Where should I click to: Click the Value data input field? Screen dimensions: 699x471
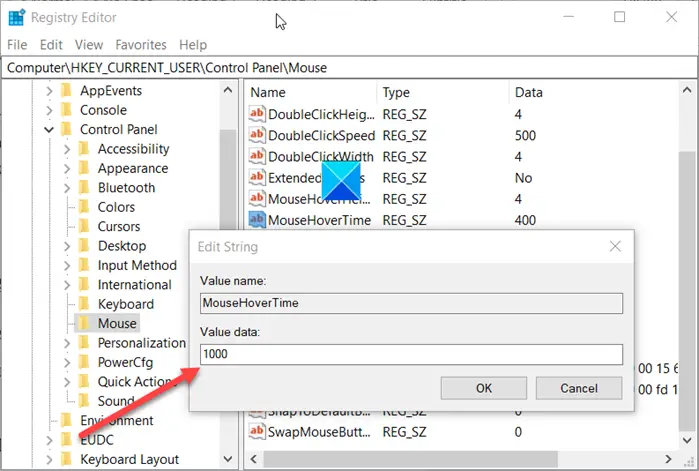tap(411, 354)
